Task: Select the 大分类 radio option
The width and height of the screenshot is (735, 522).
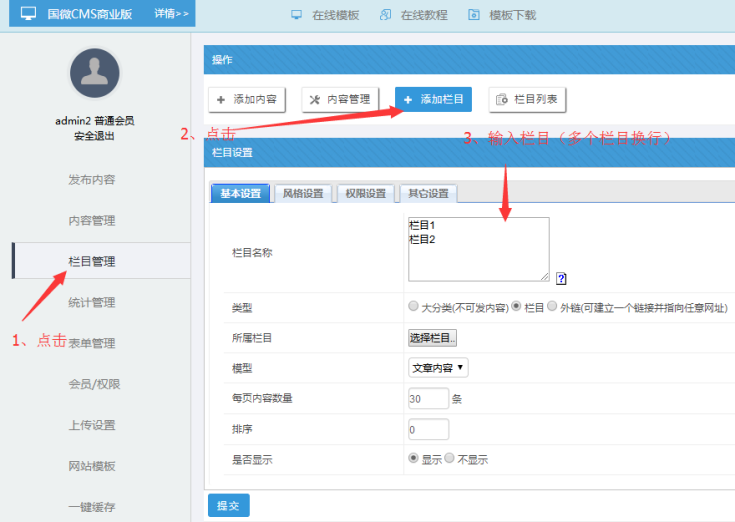Action: point(414,307)
